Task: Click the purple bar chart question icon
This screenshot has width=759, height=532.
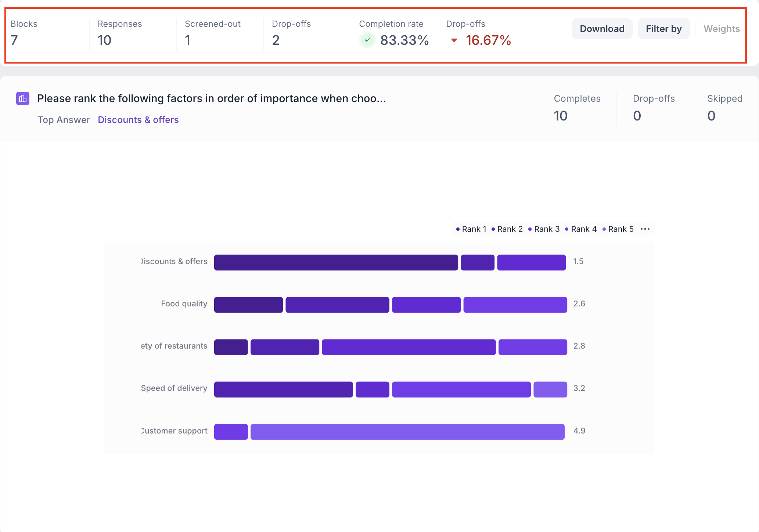Action: [x=23, y=98]
